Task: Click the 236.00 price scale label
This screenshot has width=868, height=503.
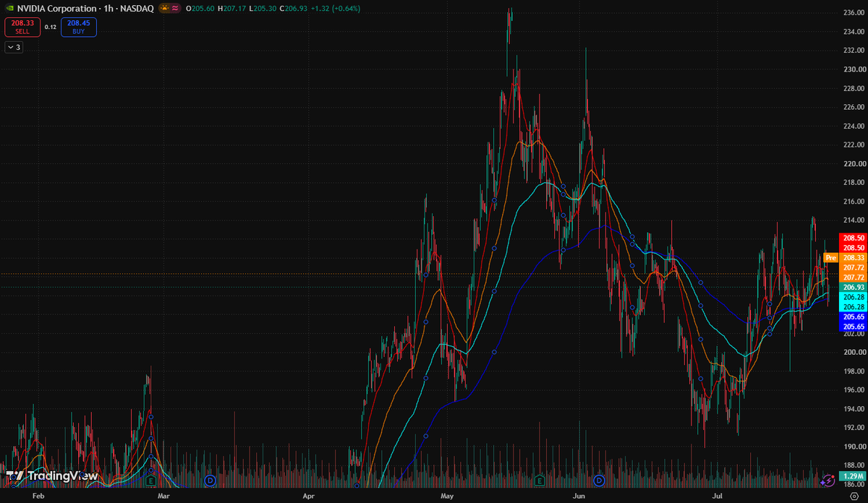Action: pos(854,13)
